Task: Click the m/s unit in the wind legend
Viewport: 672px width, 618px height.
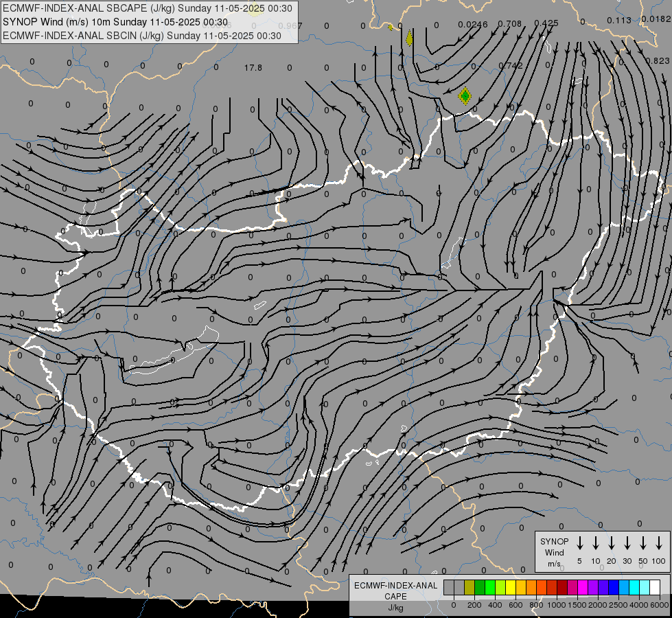Action: point(554,564)
